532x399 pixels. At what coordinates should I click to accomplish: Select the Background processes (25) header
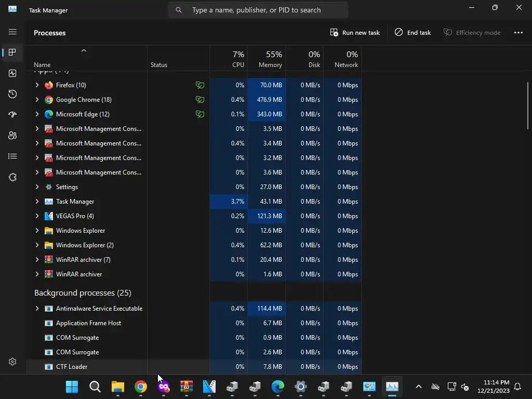(83, 293)
